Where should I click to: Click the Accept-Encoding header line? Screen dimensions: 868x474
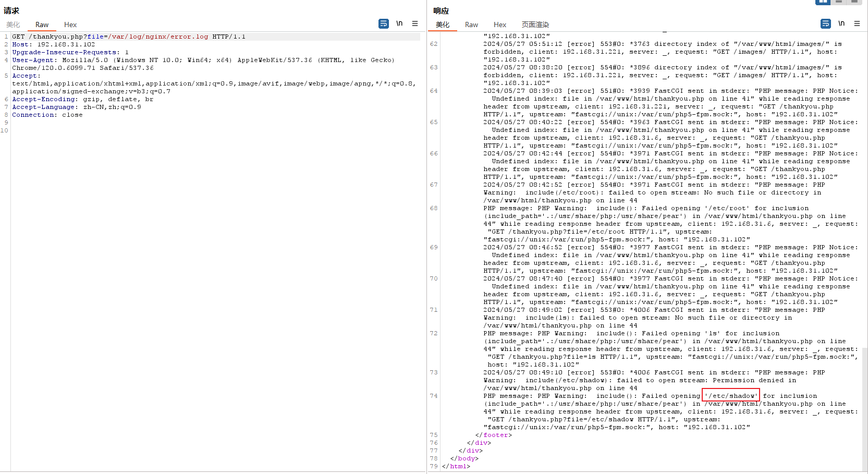click(x=83, y=99)
